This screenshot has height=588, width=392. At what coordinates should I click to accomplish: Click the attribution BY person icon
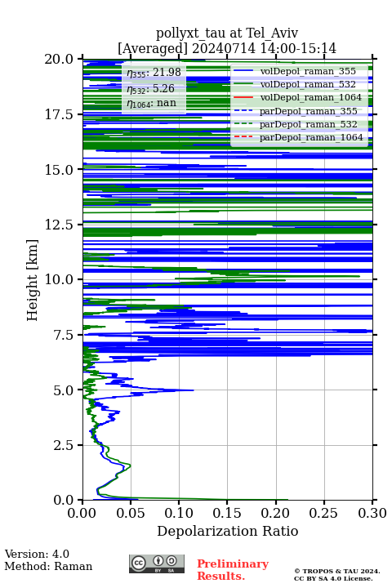point(158,561)
